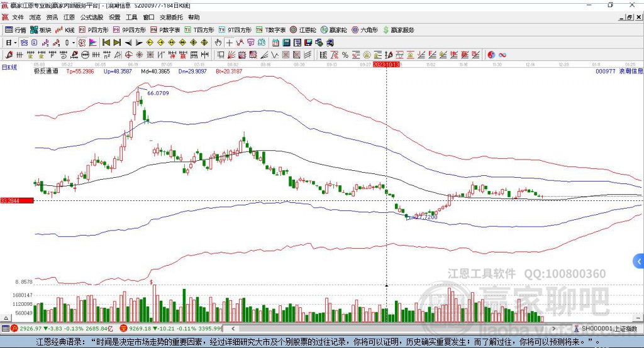644x348 pixels.
Task: Open the 江恩 menu
Action: [x=69, y=17]
